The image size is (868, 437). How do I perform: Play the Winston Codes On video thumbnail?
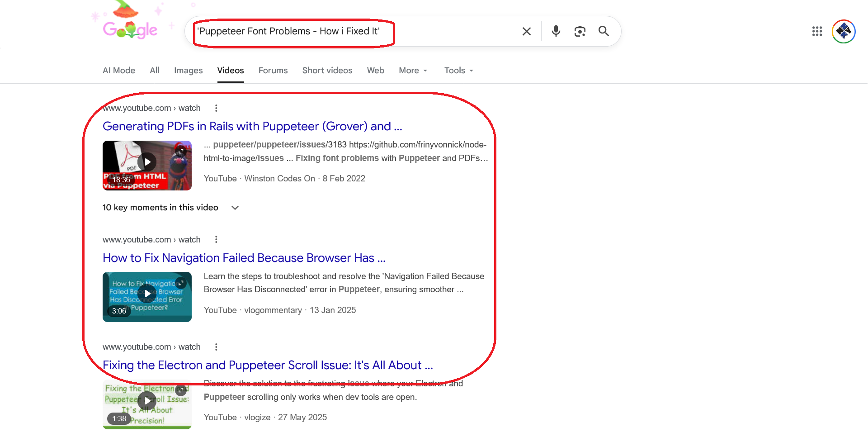(147, 165)
